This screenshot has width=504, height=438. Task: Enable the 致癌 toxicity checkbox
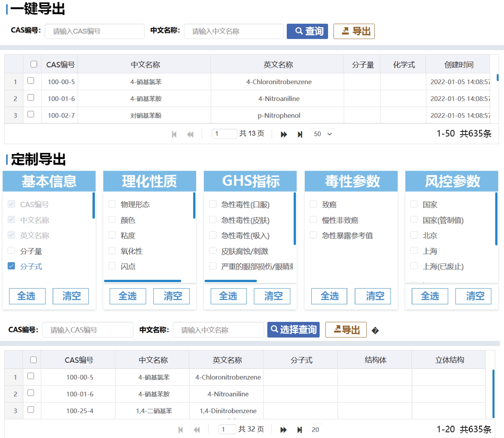313,204
